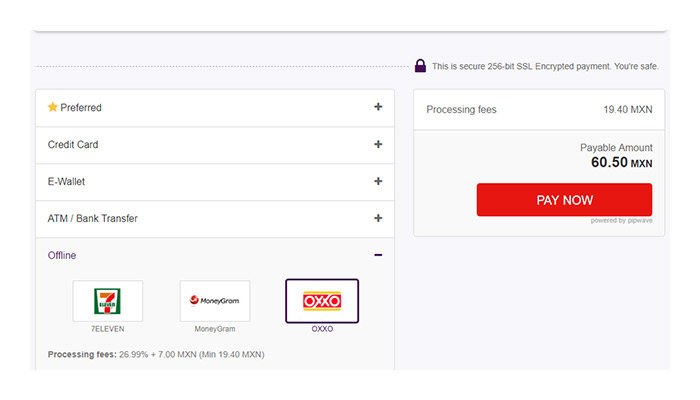Click the Offline section header

coord(215,255)
